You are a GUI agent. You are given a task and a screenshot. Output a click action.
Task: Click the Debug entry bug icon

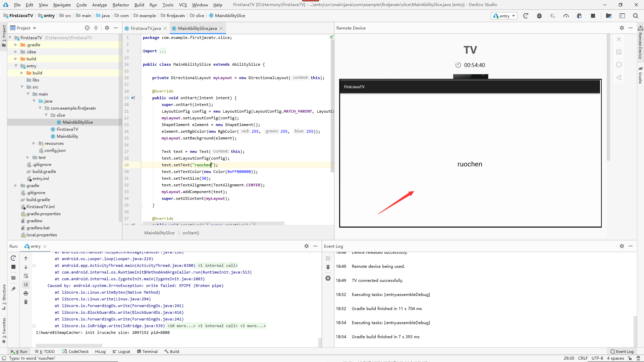tap(539, 16)
